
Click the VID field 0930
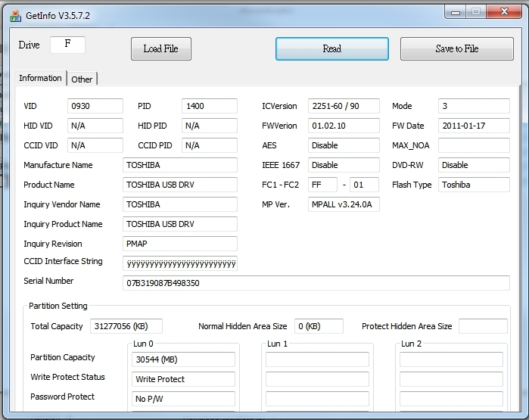pos(95,106)
